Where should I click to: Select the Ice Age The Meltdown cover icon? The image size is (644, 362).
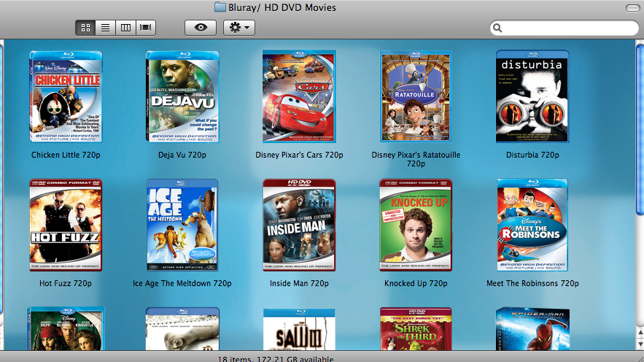click(182, 225)
